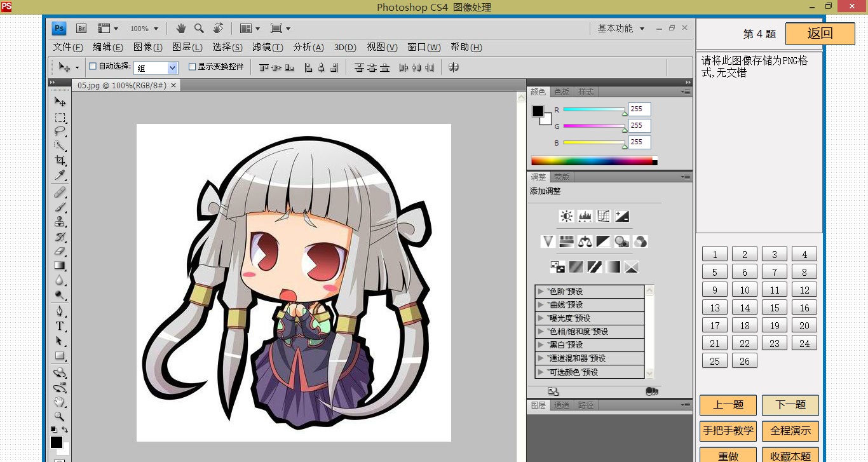Viewport: 868px width, 462px height.
Task: Click the foreground color swatch in the 颜色 panel
Action: (538, 111)
